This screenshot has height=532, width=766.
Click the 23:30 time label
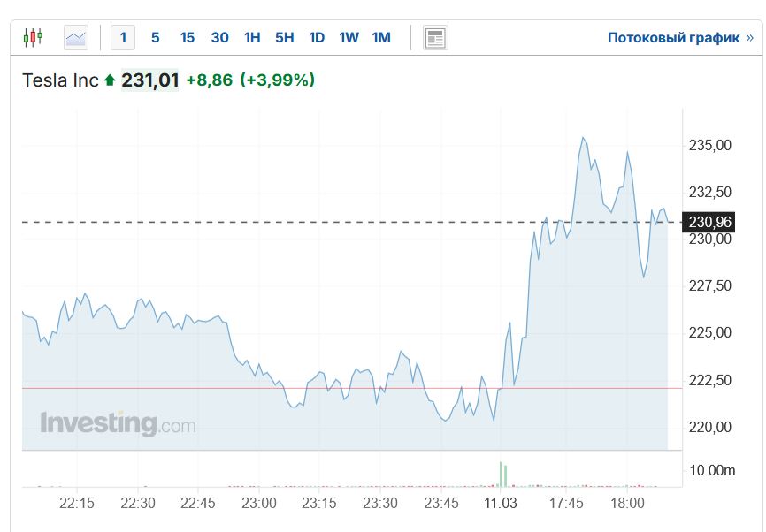pos(380,503)
